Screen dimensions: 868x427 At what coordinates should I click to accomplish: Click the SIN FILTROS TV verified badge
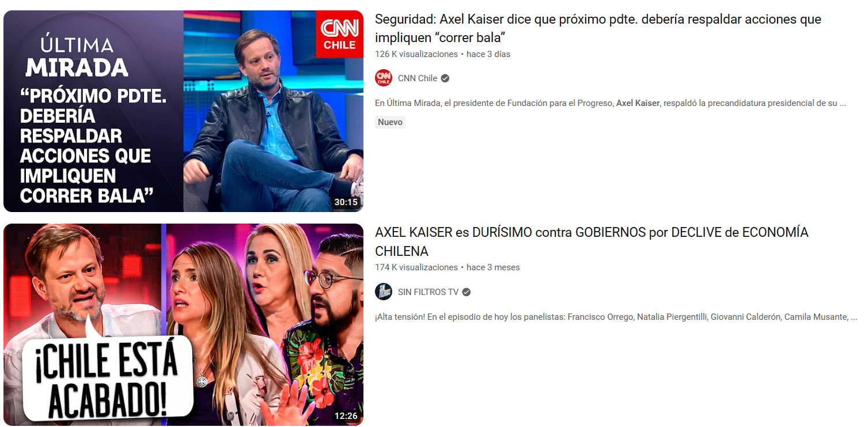(467, 292)
